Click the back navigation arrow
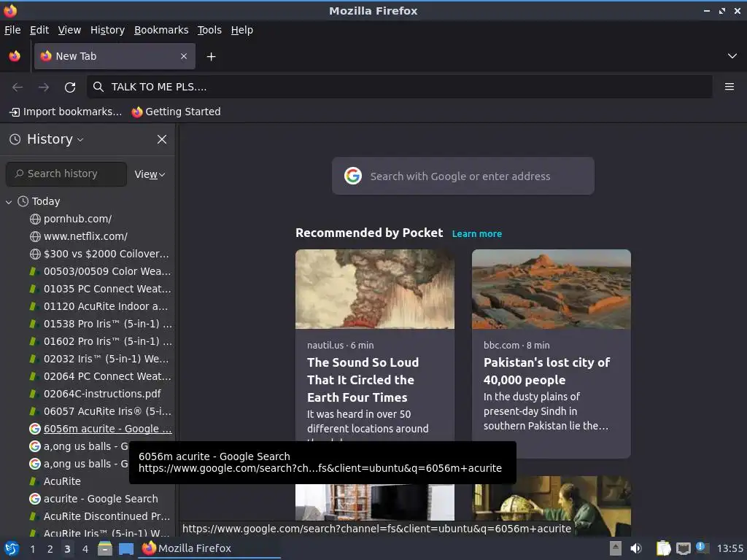747x560 pixels. (x=18, y=87)
